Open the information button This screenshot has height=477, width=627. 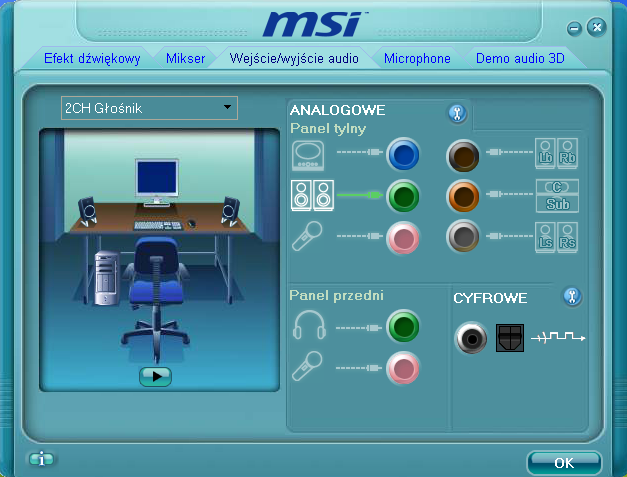coord(41,459)
